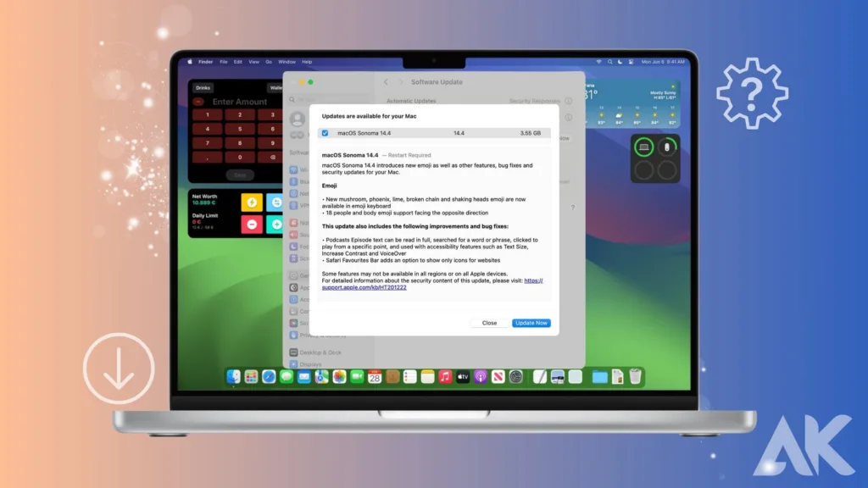Click the Wi-Fi status icon in menu bar

coord(599,62)
